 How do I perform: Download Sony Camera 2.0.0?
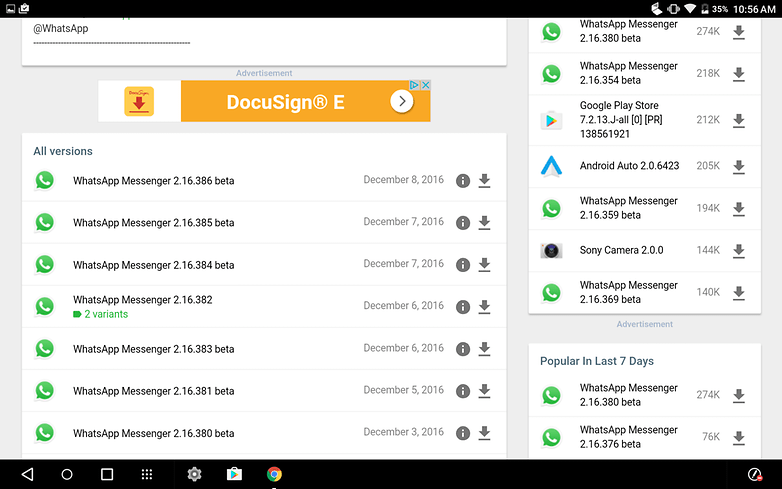pos(739,251)
